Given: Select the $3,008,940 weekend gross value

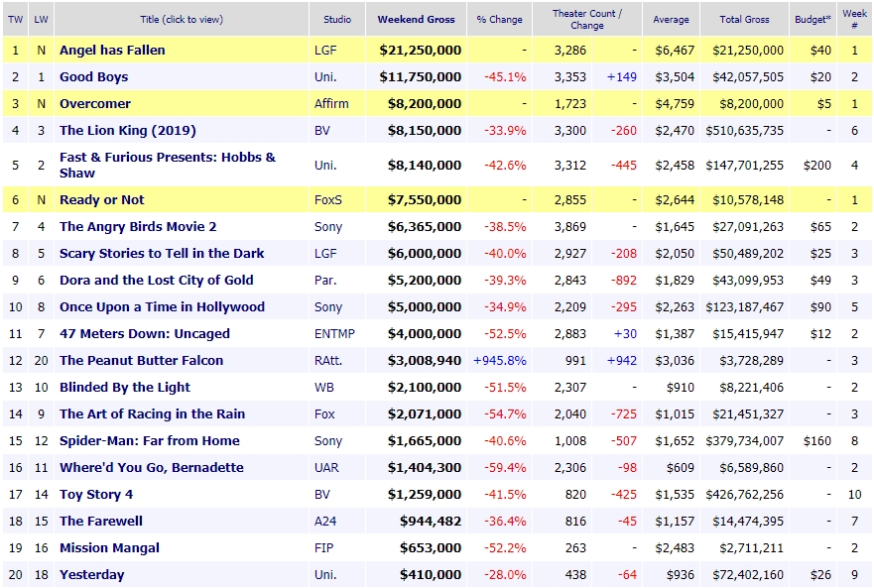Looking at the screenshot, I should coord(425,360).
